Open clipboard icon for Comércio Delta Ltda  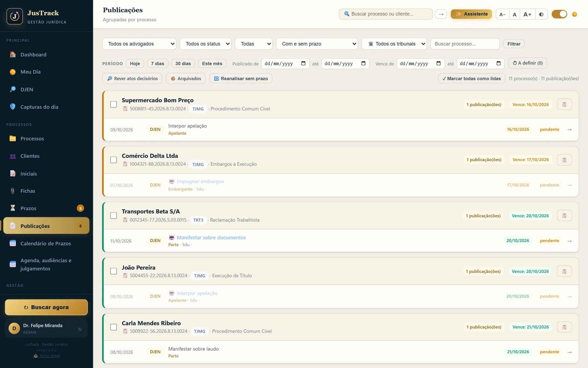pos(564,160)
